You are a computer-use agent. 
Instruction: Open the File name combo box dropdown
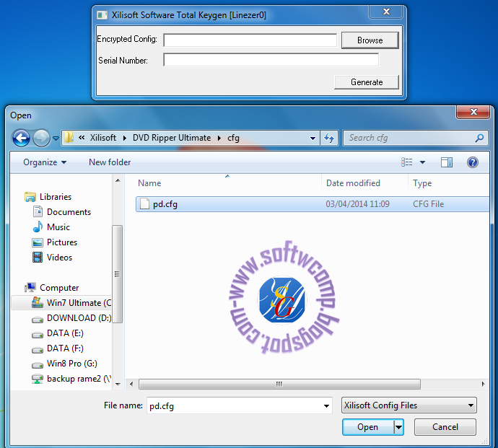tap(326, 406)
